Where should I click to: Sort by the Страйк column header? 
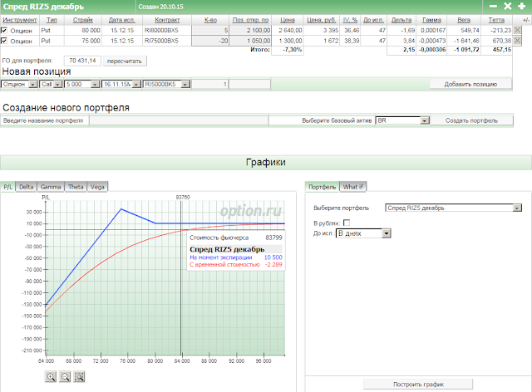83,20
